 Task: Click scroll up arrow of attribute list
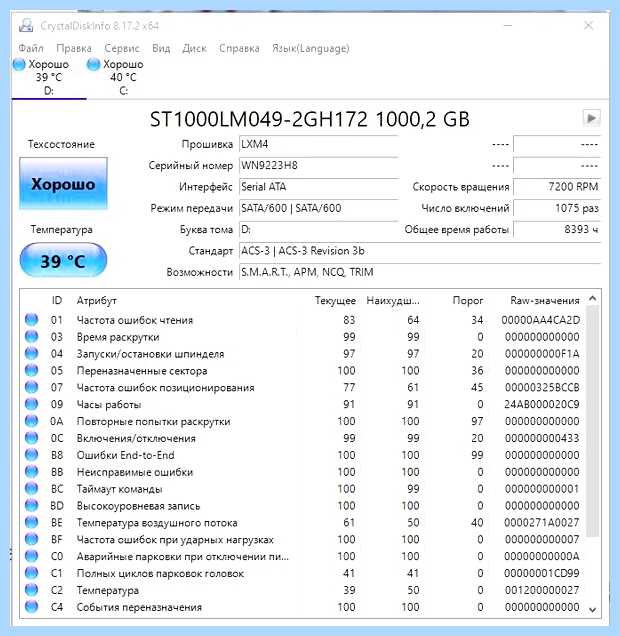coord(592,299)
